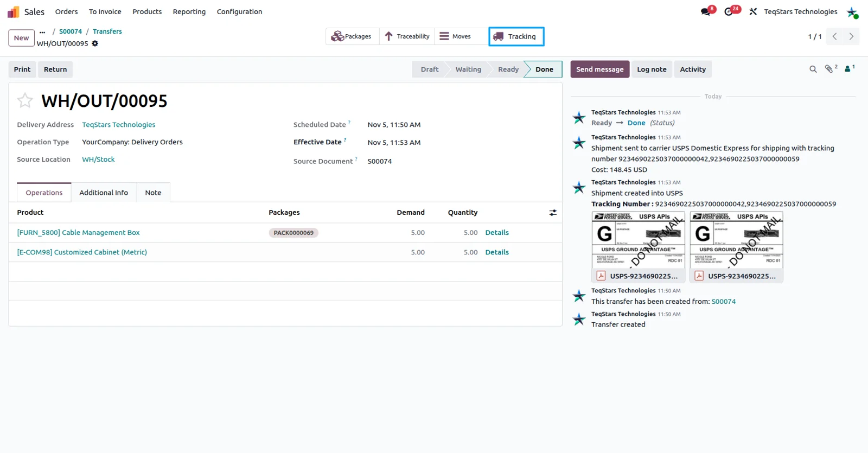This screenshot has height=453, width=868.
Task: Open the second USPS PDF attachment
Action: (736, 276)
